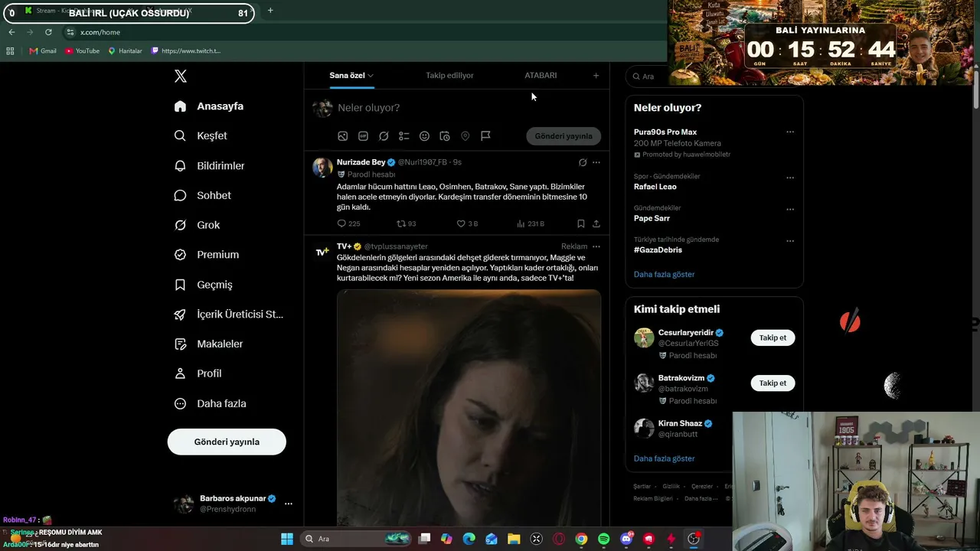
Task: Add media image in the post composer
Action: [x=343, y=136]
